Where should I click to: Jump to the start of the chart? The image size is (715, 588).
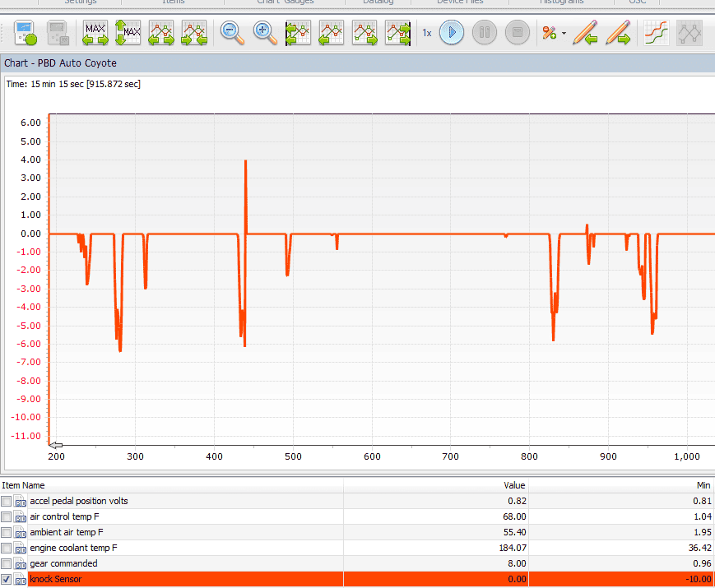coord(298,33)
